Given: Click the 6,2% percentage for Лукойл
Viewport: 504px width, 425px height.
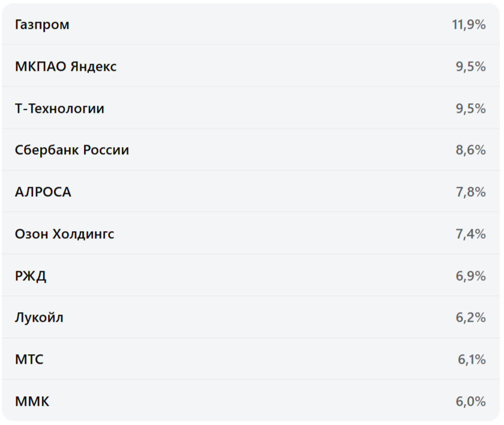Looking at the screenshot, I should click(x=470, y=318).
